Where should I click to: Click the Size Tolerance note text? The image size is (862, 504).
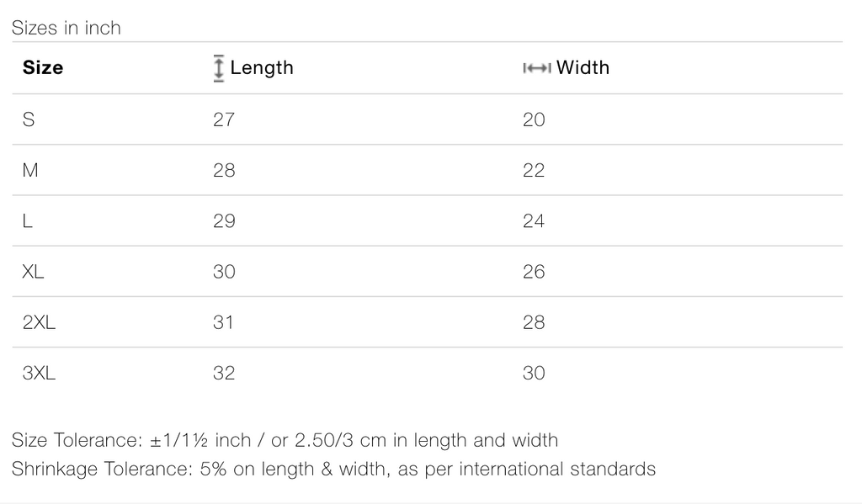click(285, 440)
